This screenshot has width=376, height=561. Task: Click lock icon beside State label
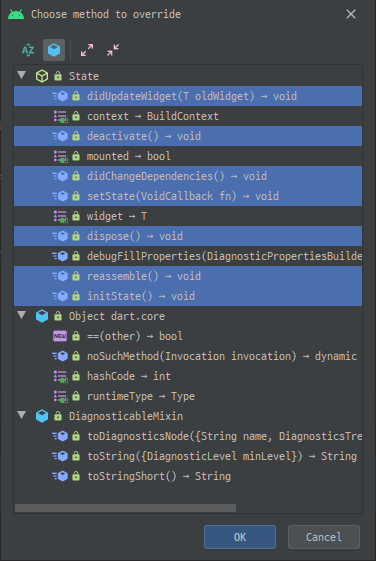pos(58,76)
